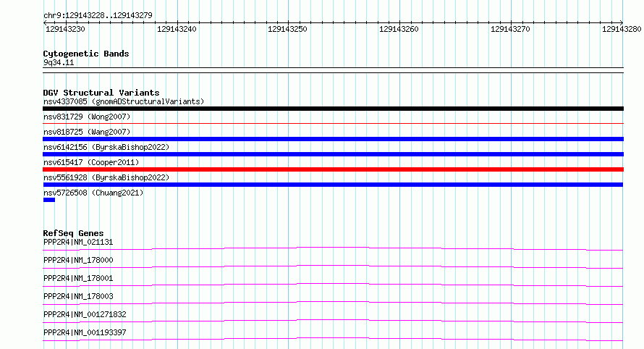Click the 9q34.11 band label
The height and width of the screenshot is (349, 644).
[x=59, y=62]
